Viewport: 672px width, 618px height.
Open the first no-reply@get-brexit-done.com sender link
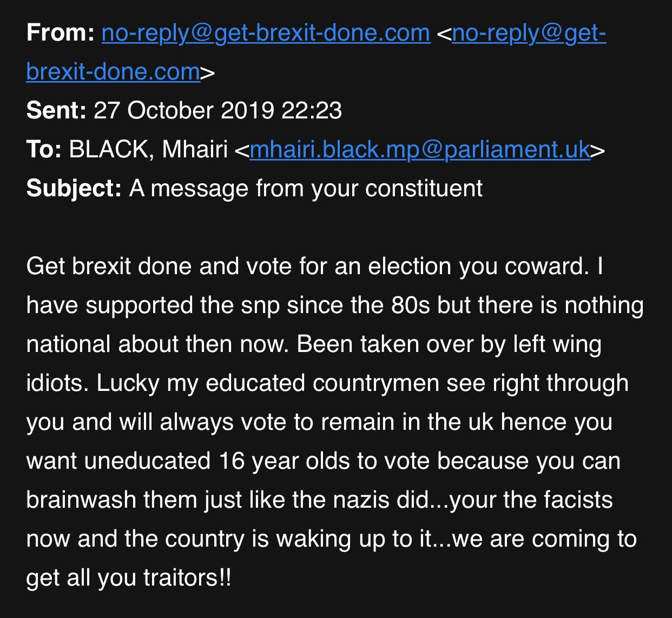266,34
